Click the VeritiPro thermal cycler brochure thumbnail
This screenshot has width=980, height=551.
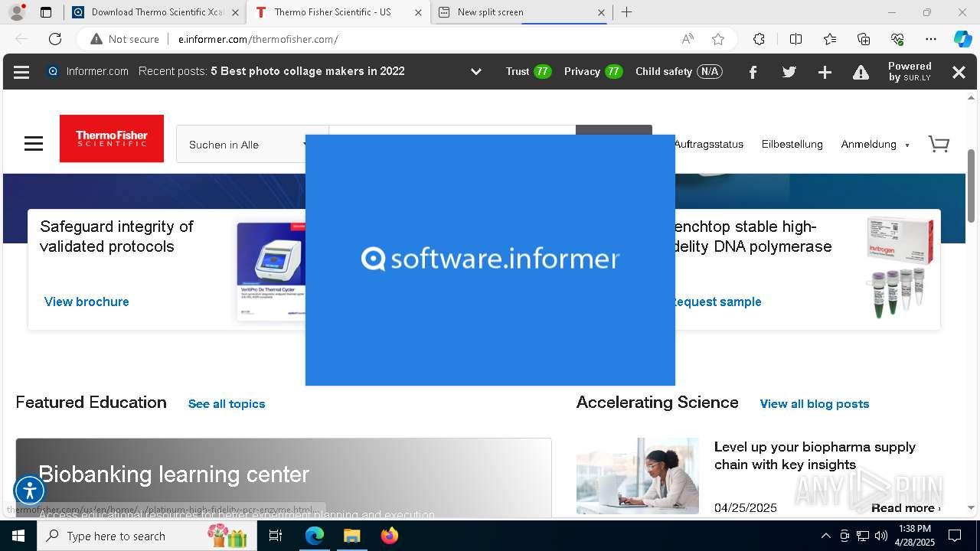click(x=271, y=271)
